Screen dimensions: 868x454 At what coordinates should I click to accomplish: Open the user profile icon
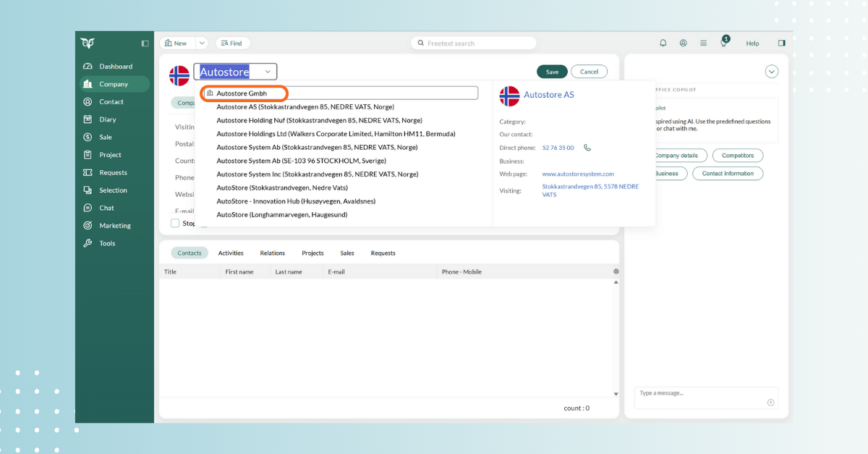click(683, 43)
